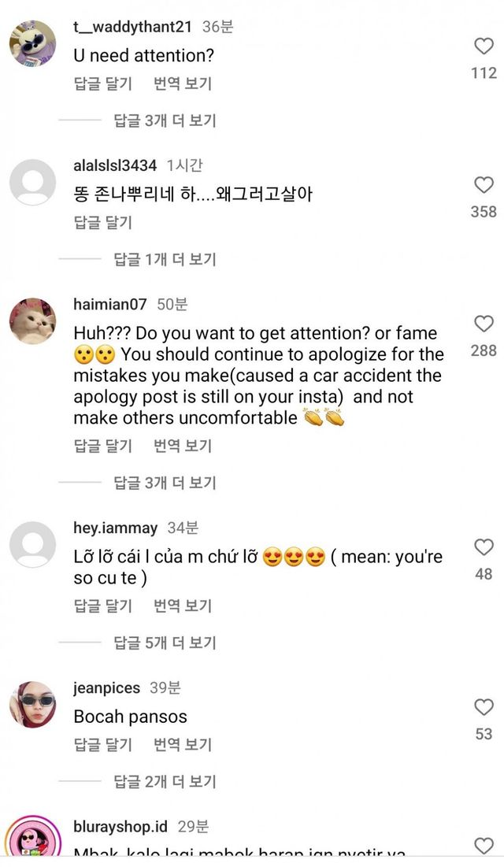View jeanpices profile photo with sunglasses

32,705
